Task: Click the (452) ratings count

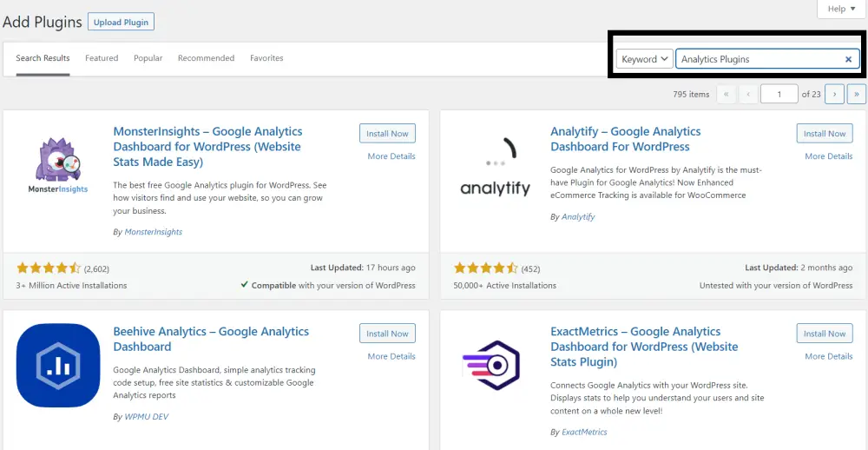Action: pyautogui.click(x=530, y=269)
